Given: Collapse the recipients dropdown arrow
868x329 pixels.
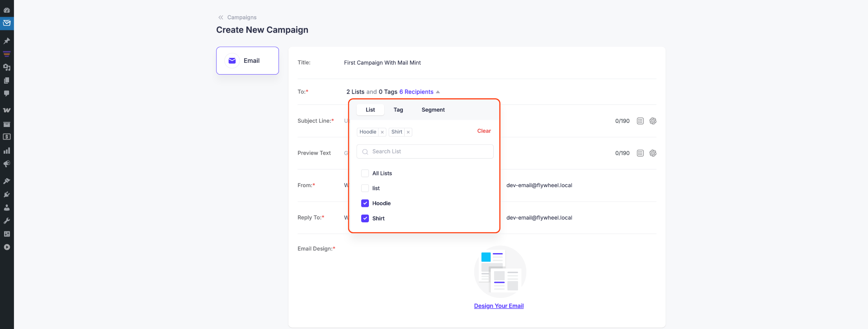Looking at the screenshot, I should (x=438, y=92).
